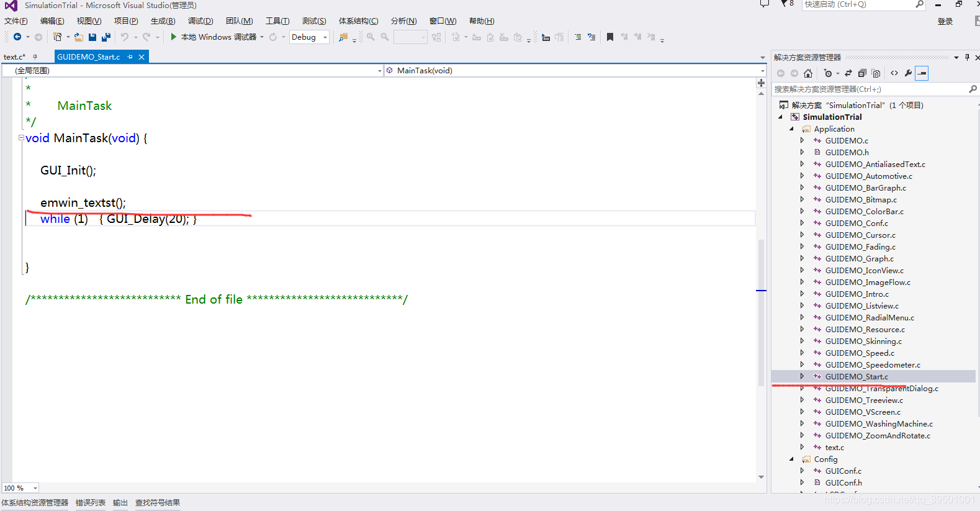Collapse the MainTask function outlining box

(21, 138)
